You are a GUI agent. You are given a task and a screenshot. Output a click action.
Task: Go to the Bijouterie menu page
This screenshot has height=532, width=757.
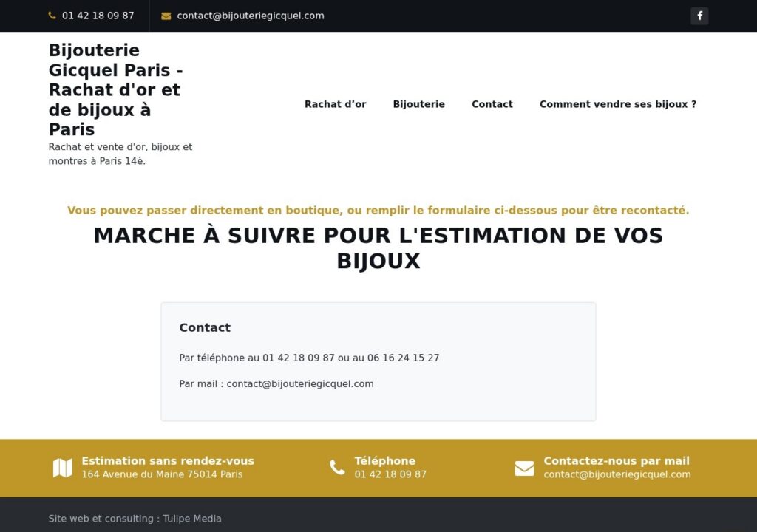tap(419, 104)
